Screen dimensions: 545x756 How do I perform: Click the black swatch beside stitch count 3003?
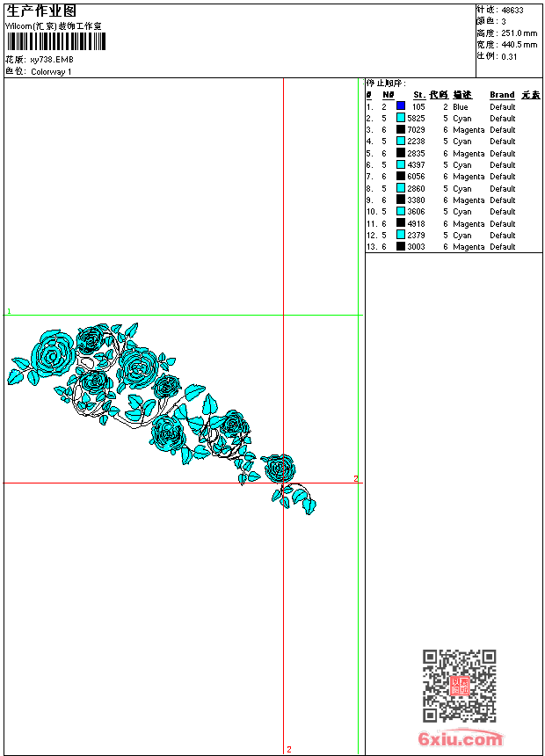pos(401,246)
